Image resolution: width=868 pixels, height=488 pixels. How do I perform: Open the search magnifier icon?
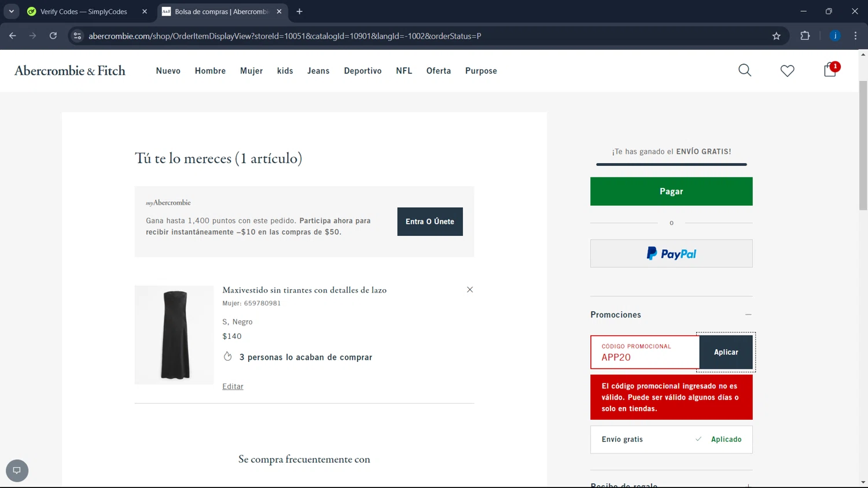tap(745, 71)
